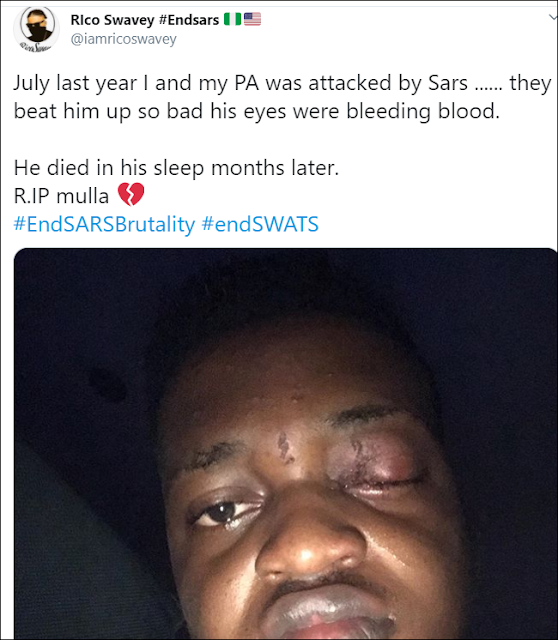Click the RIco Swavey display name
The image size is (558, 640).
[112, 20]
